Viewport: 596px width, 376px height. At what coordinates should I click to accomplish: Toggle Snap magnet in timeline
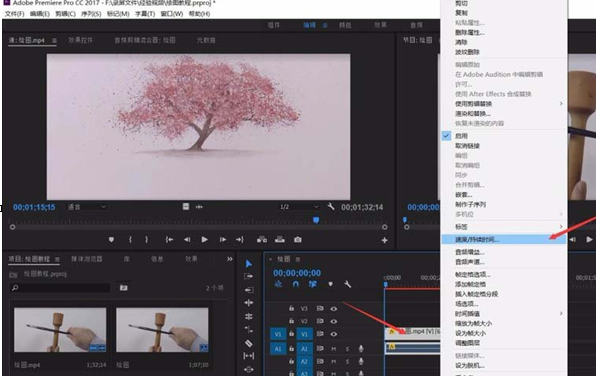tap(296, 284)
